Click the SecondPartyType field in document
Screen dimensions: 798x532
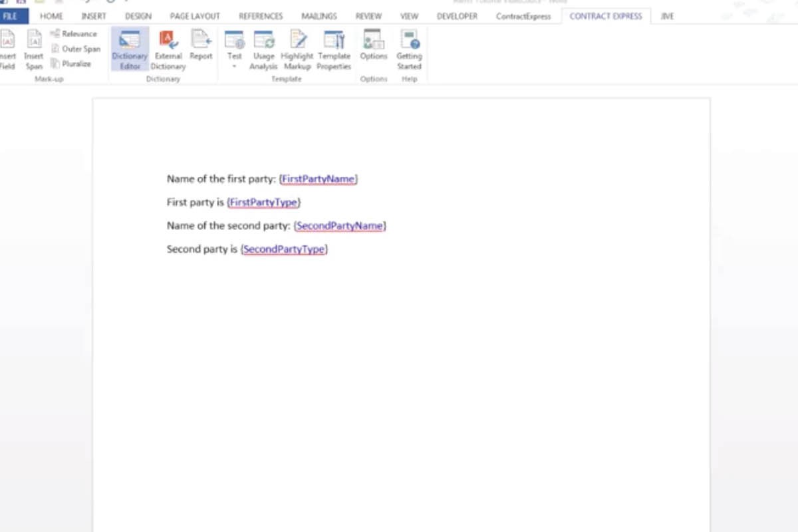(x=284, y=249)
